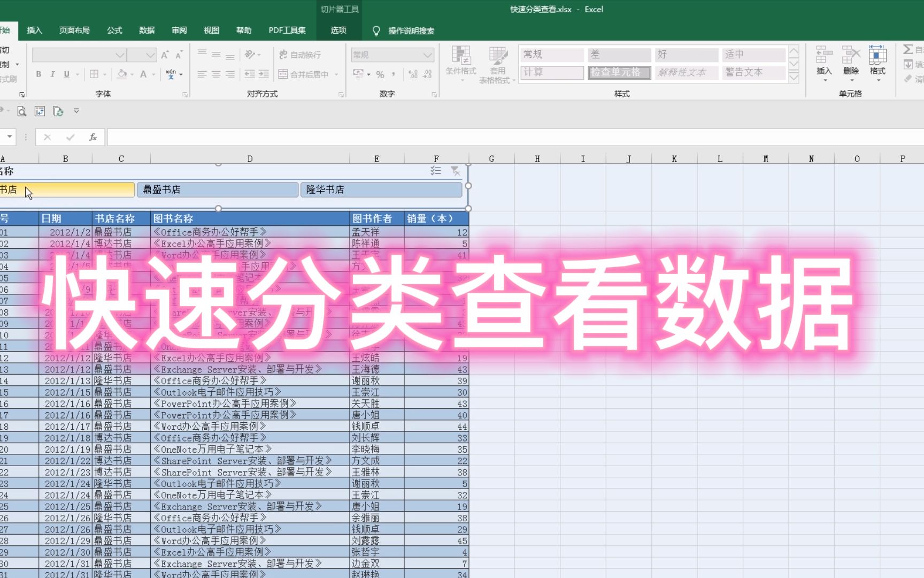The width and height of the screenshot is (924, 578).
Task: Expand the Alignment group dialog launcher
Action: [x=341, y=95]
